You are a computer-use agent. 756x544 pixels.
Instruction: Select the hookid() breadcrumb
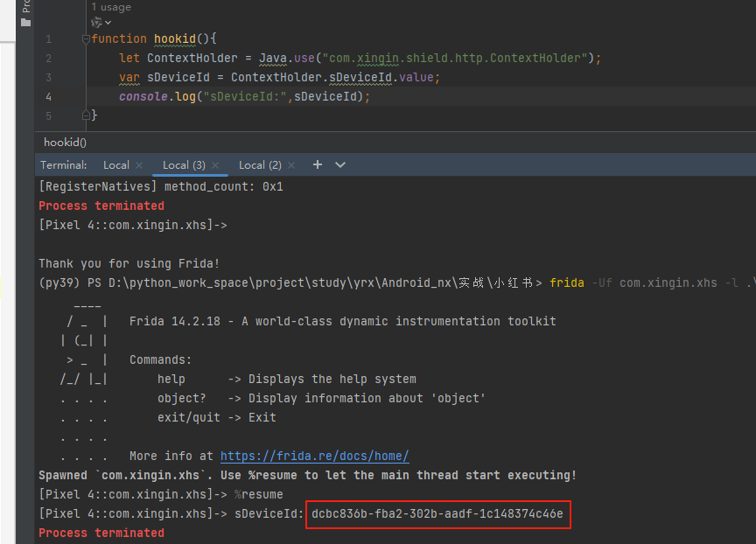point(65,143)
